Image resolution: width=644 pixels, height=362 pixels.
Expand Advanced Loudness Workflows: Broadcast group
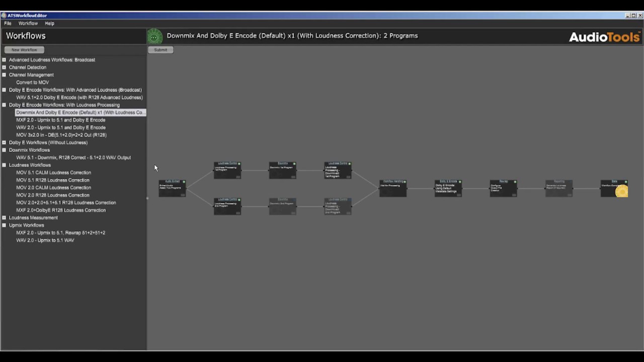pos(4,60)
